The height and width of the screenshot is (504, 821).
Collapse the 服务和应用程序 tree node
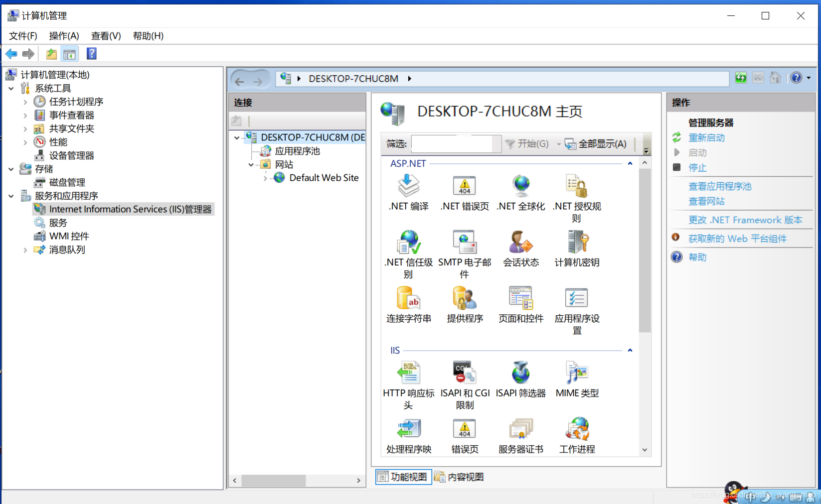[x=11, y=196]
